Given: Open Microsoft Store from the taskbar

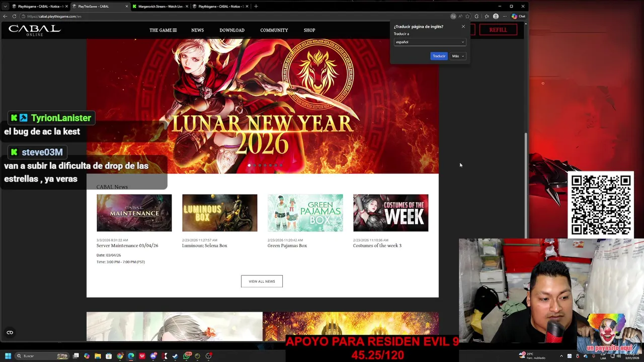Looking at the screenshot, I should click(109, 356).
